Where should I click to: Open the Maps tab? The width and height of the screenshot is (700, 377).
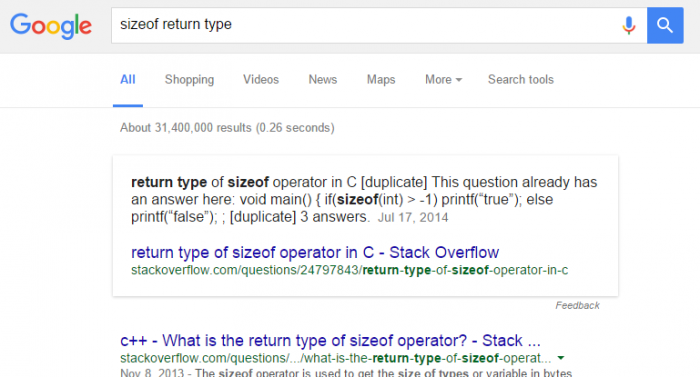tap(381, 80)
